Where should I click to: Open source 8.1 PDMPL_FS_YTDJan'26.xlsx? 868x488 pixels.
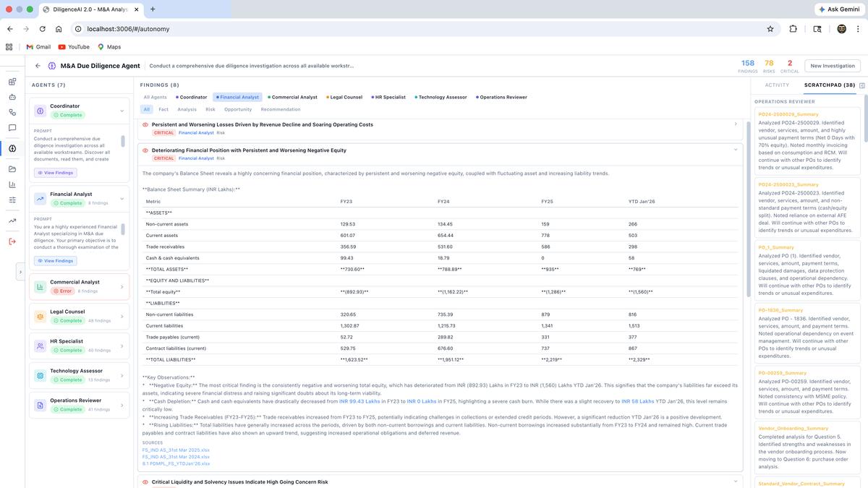[x=176, y=463]
